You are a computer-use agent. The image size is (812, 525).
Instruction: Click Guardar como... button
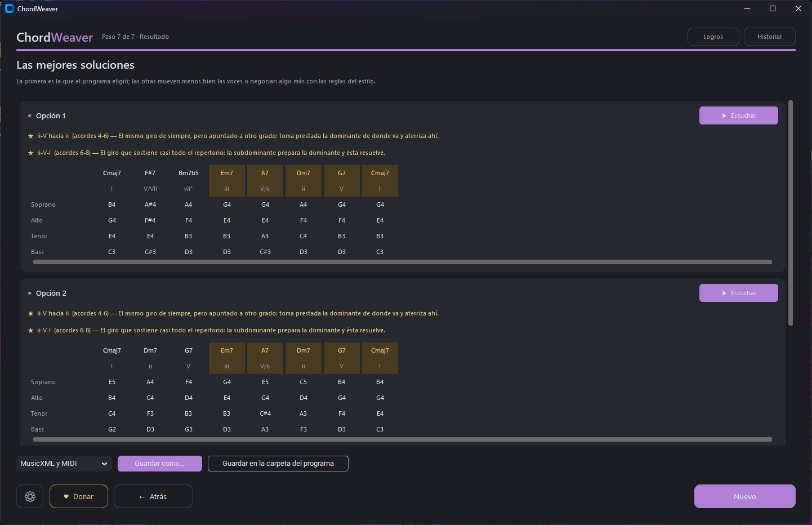coord(159,464)
